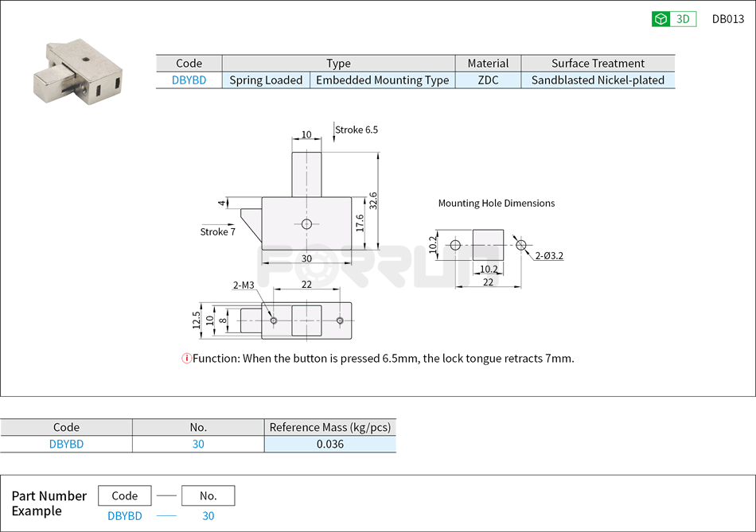This screenshot has height=532, width=756.
Task: Click the green 3D model viewer icon
Action: pos(659,18)
